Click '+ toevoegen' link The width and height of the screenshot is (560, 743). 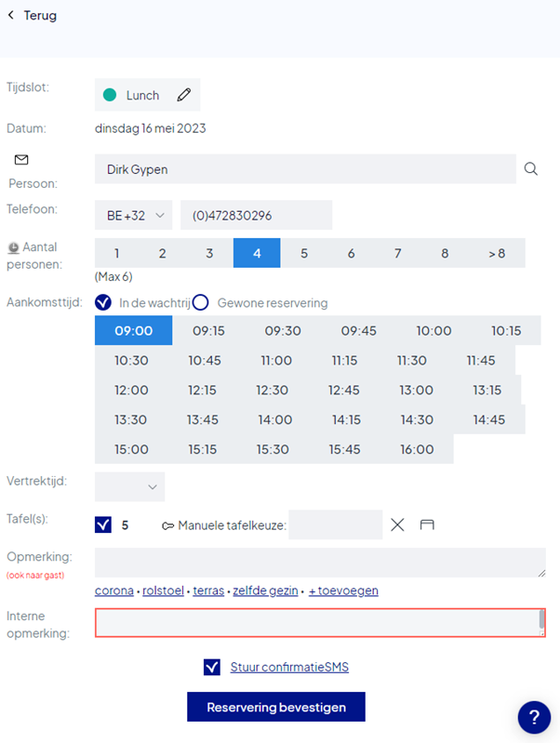tap(343, 590)
